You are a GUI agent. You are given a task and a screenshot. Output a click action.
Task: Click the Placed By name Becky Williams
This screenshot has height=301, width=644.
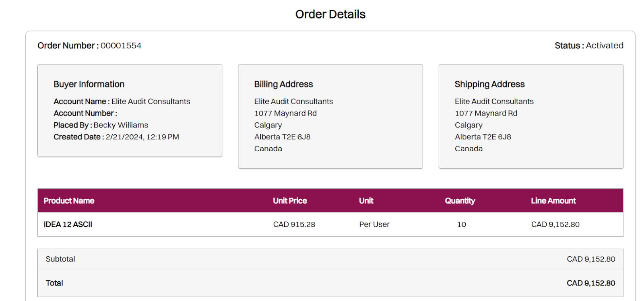pyautogui.click(x=121, y=125)
